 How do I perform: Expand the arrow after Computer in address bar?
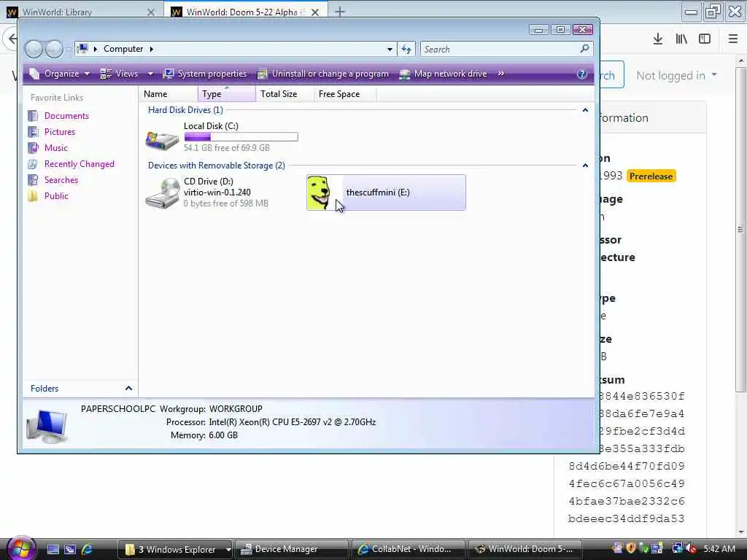152,49
